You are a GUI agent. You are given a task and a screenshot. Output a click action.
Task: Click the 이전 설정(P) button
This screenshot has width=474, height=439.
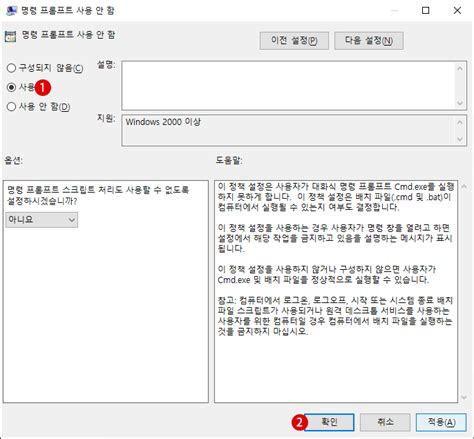(294, 41)
